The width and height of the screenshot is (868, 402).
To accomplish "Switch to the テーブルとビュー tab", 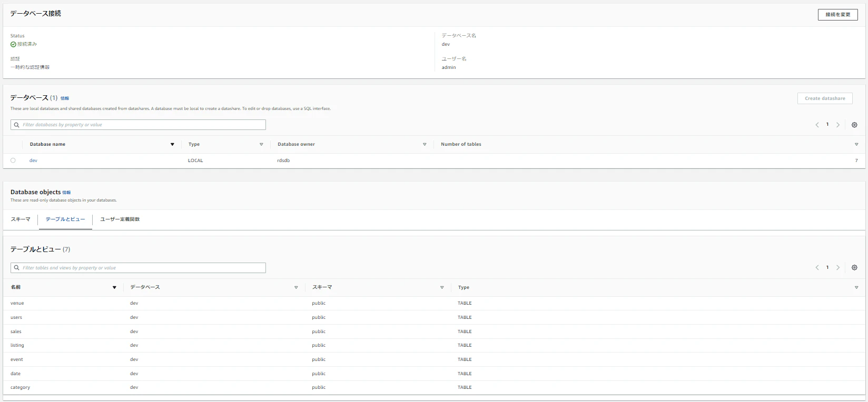I will tap(65, 219).
